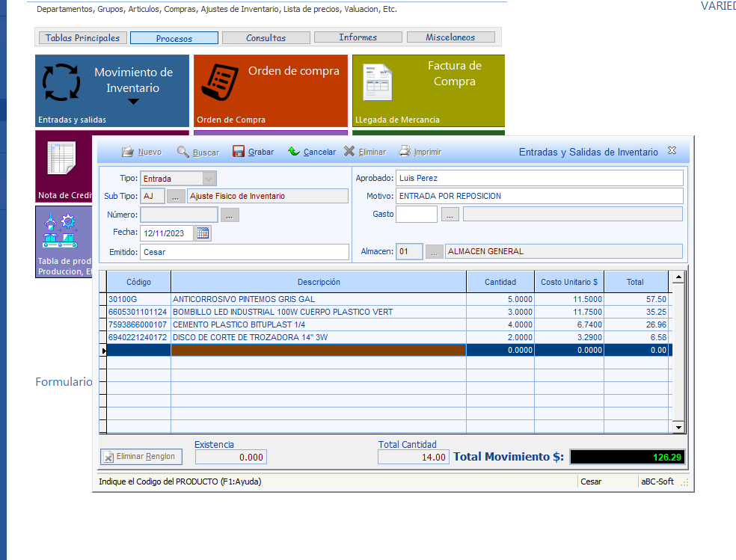Switch to the Consultas tab
The height and width of the screenshot is (560, 736).
[x=266, y=37]
